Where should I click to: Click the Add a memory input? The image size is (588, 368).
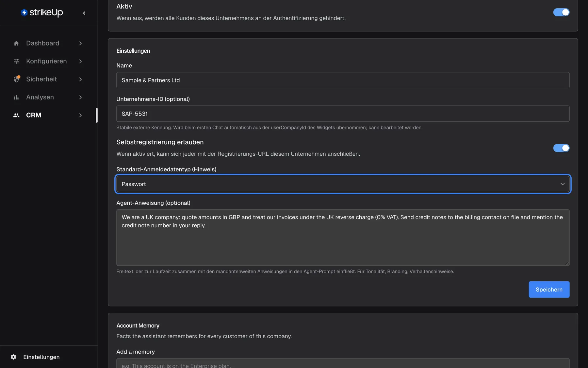(x=343, y=363)
